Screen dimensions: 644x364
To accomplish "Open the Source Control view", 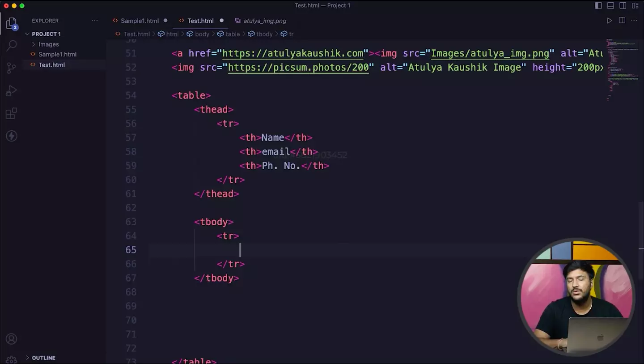I will [x=12, y=68].
